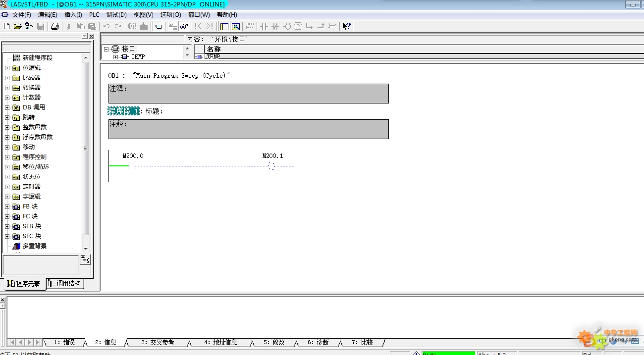
Task: Click the new network toolbar icon
Action: [250, 26]
